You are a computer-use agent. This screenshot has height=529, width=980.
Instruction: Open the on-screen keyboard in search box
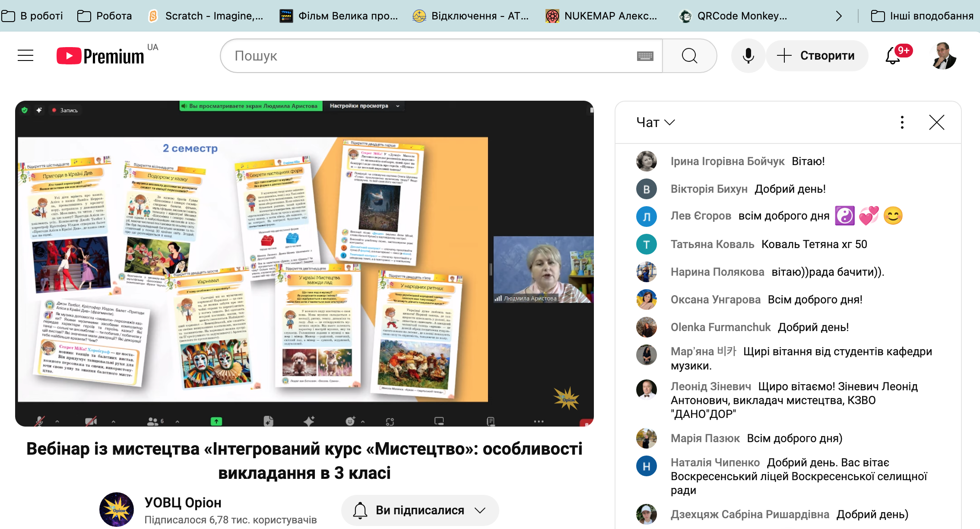click(x=645, y=56)
